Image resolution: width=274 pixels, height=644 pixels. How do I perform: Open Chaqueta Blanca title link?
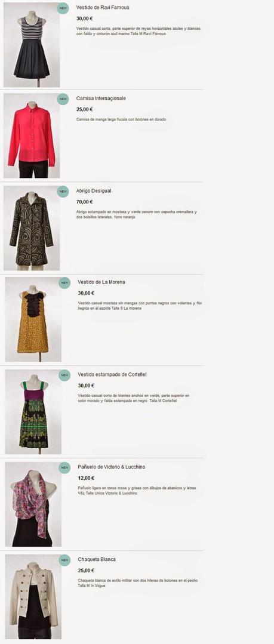click(x=97, y=559)
